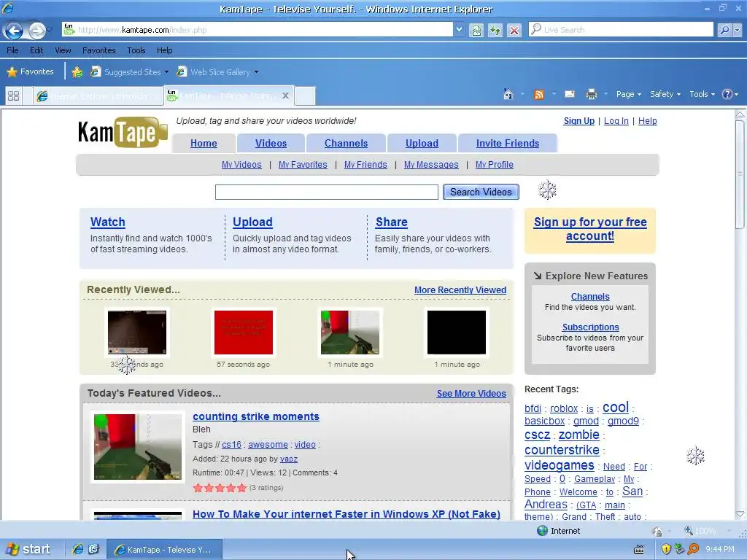This screenshot has width=747, height=560.
Task: Click the Internet zone globe in status bar
Action: pos(542,531)
